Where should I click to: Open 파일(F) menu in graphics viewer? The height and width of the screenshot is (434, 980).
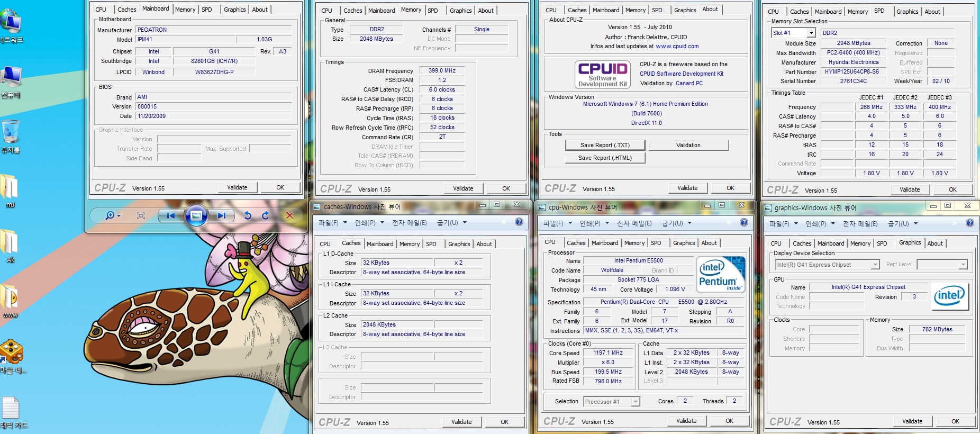(x=784, y=224)
